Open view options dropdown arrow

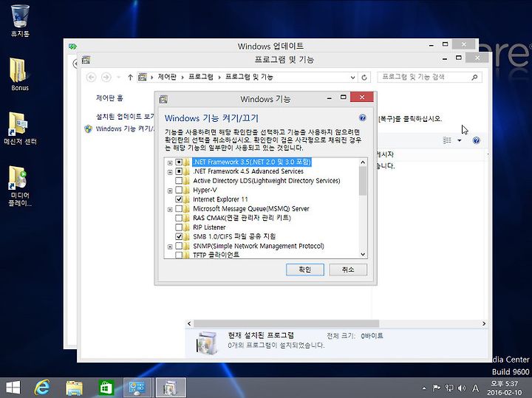click(x=460, y=140)
